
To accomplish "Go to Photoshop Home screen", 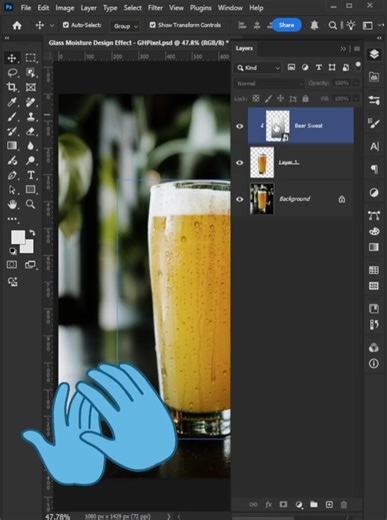I will point(17,25).
